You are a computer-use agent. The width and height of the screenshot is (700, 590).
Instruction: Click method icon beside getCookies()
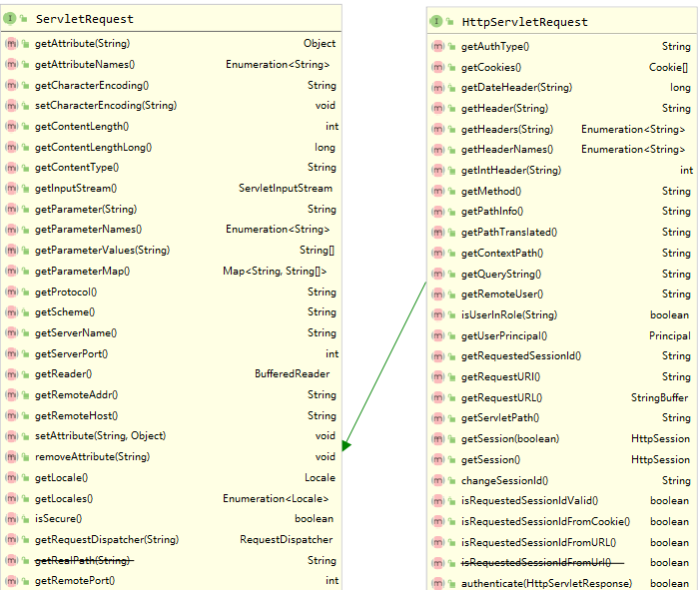[x=438, y=68]
